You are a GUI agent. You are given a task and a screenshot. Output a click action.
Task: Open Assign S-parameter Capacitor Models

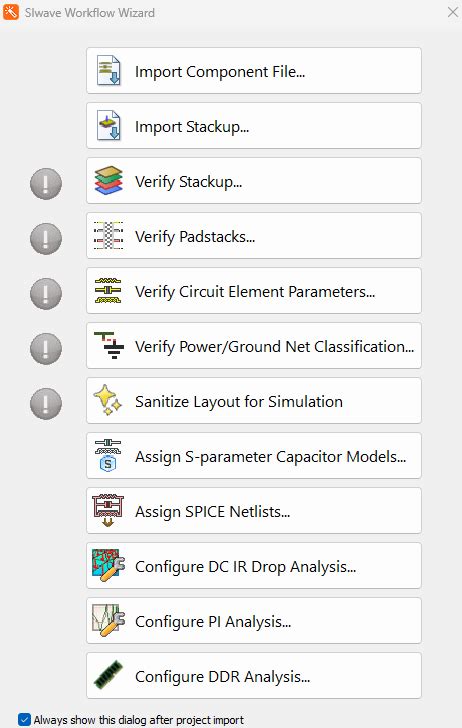click(254, 455)
